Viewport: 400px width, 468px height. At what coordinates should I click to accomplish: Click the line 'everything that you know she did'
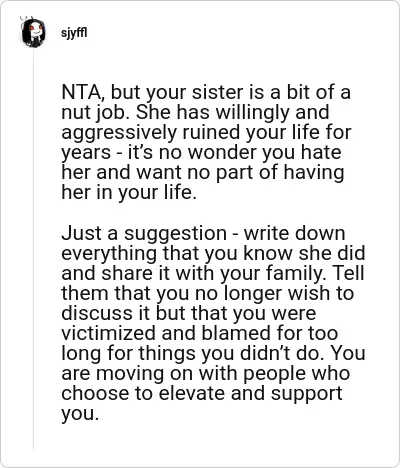pos(213,253)
